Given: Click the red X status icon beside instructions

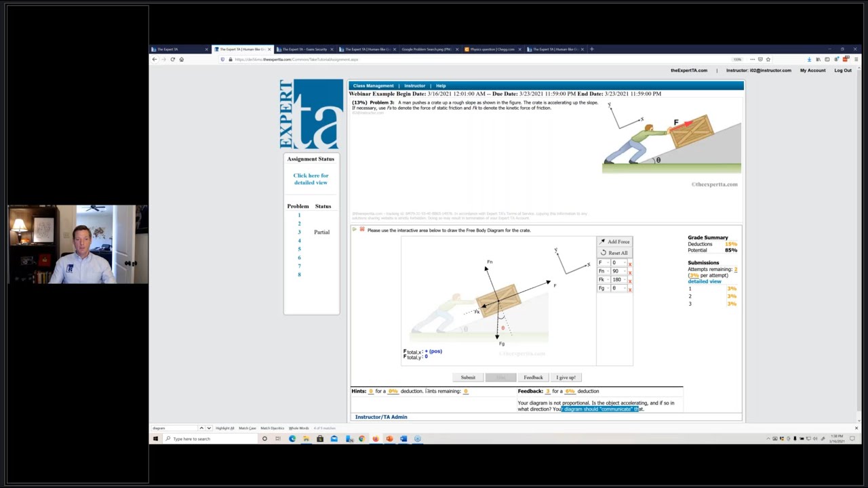Looking at the screenshot, I should [361, 230].
